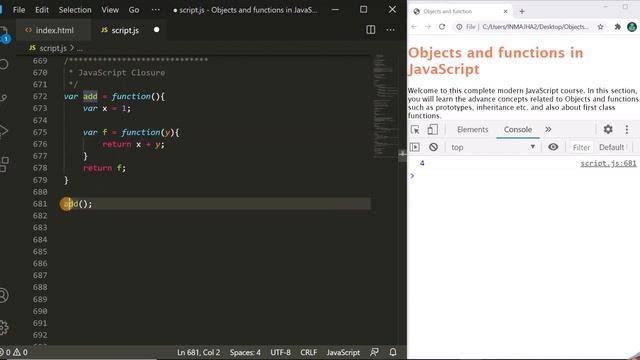Click console output value 4
This screenshot has width=640, height=360.
coord(422,163)
